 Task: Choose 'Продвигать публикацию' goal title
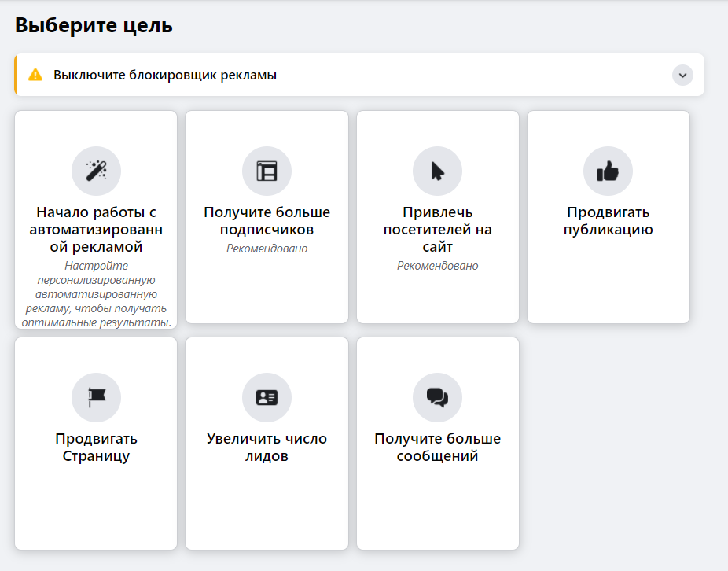click(x=608, y=221)
